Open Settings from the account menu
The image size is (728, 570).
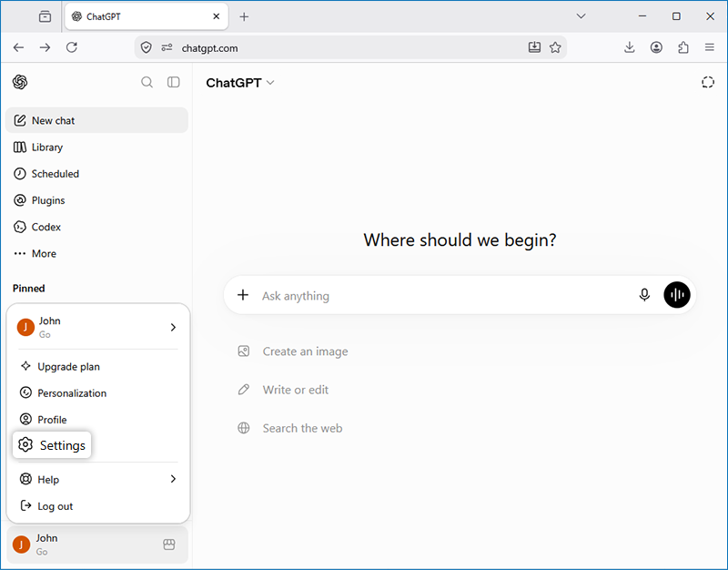click(52, 445)
